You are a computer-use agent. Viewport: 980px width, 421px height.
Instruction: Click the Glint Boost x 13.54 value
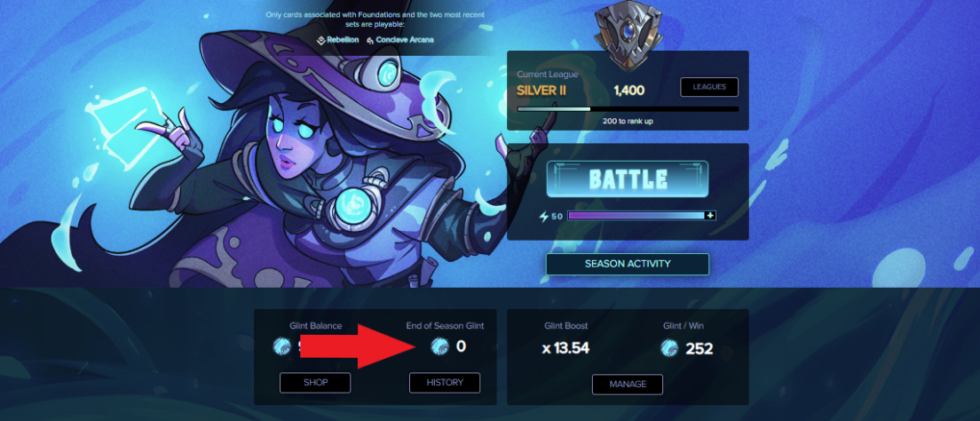pos(565,348)
